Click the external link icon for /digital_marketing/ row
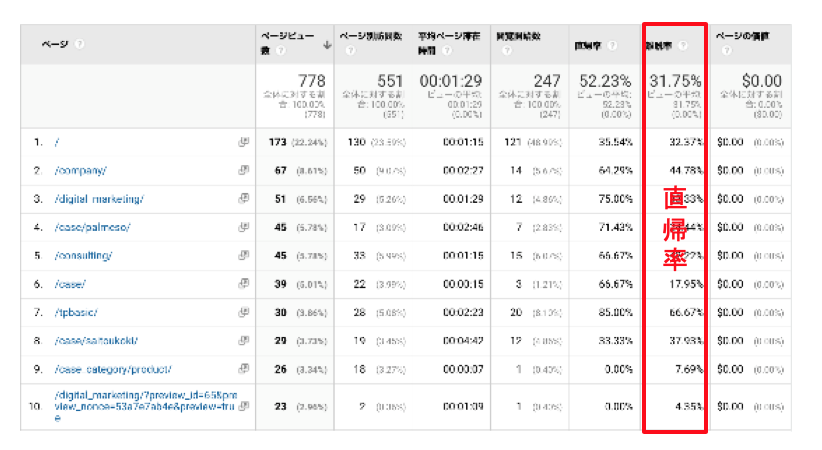This screenshot has height=450, width=822. tap(243, 199)
